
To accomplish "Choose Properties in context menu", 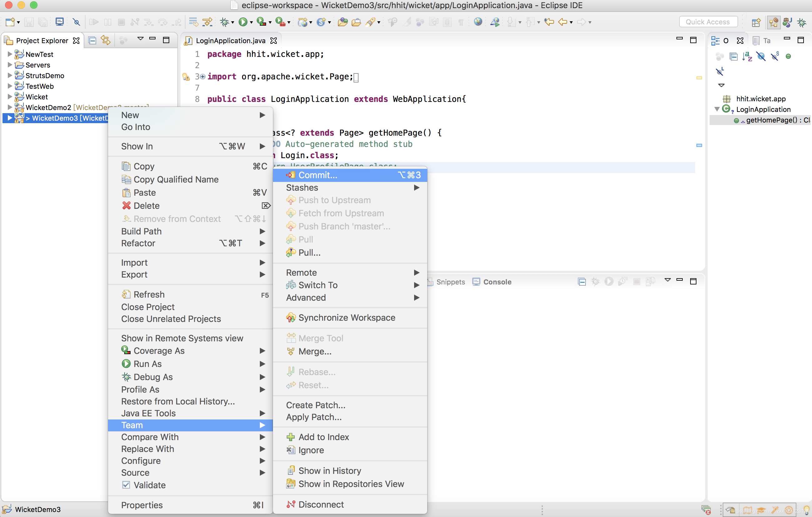I will pyautogui.click(x=190, y=505).
